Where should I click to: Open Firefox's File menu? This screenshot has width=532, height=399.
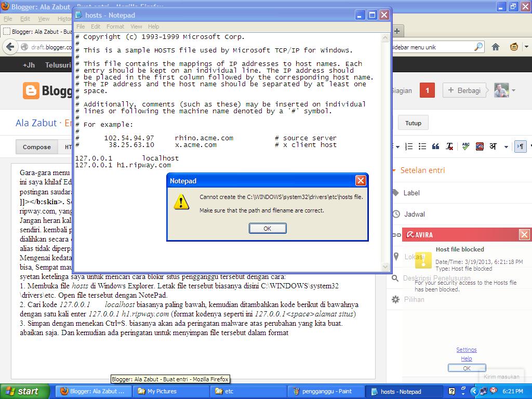tap(8, 19)
